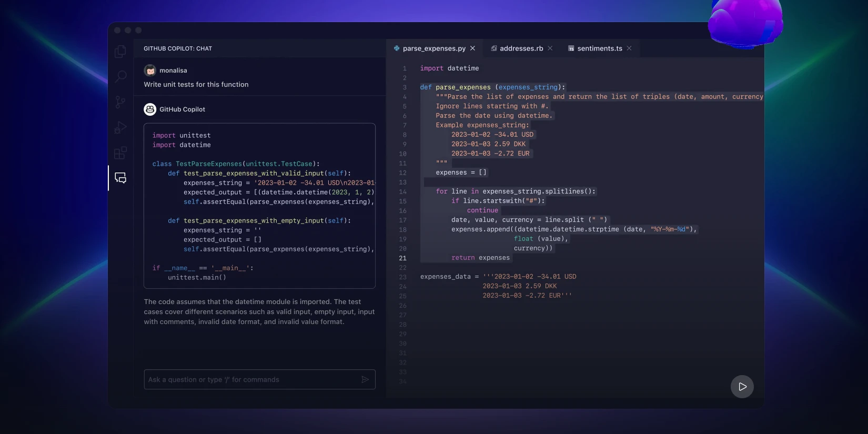Image resolution: width=868 pixels, height=434 pixels.
Task: Click the play button at bottom right
Action: coord(742,387)
